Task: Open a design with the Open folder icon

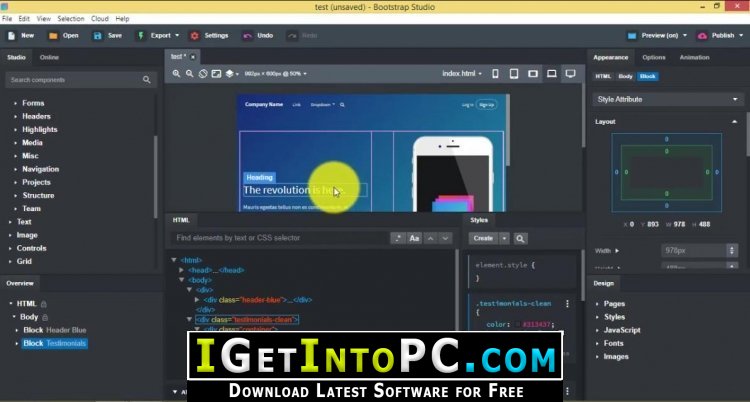Action: pyautogui.click(x=53, y=35)
